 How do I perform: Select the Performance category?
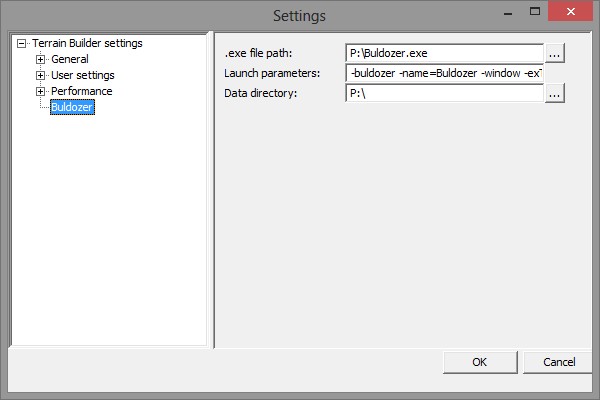[81, 92]
